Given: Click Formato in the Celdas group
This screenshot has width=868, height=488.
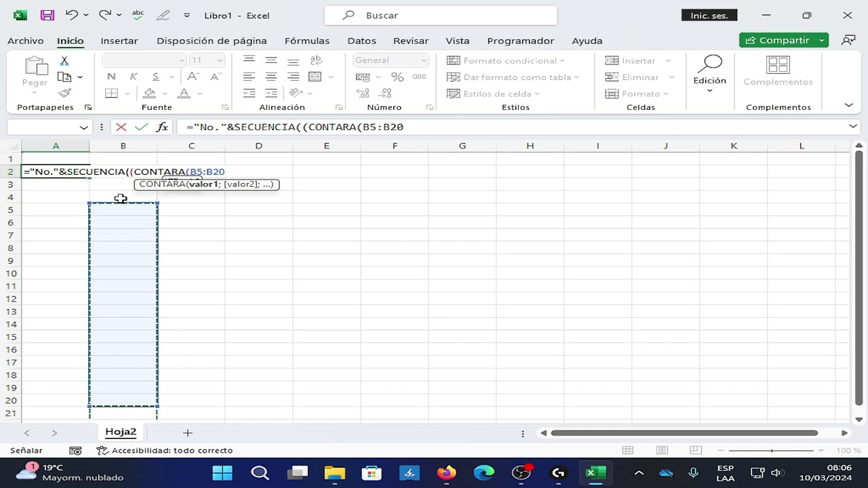Looking at the screenshot, I should pos(636,94).
